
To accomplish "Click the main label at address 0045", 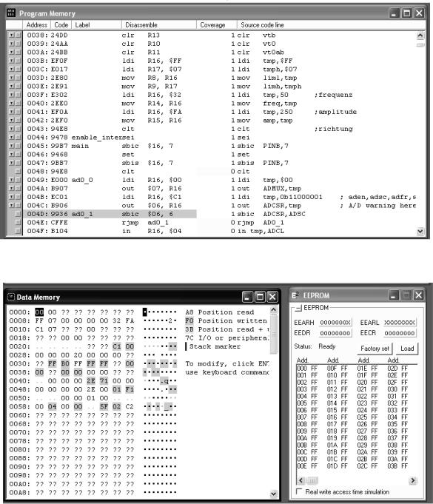I will click(80, 146).
